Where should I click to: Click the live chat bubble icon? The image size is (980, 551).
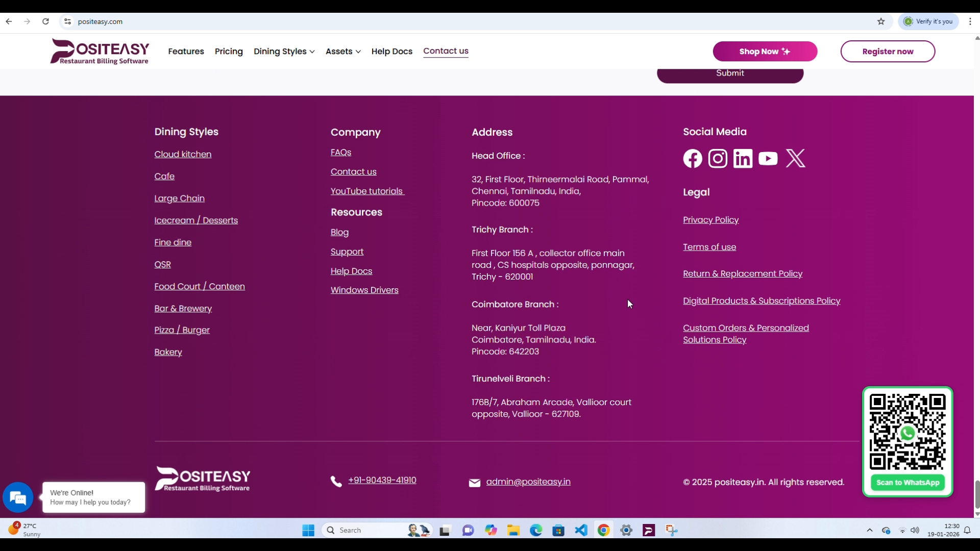point(18,497)
